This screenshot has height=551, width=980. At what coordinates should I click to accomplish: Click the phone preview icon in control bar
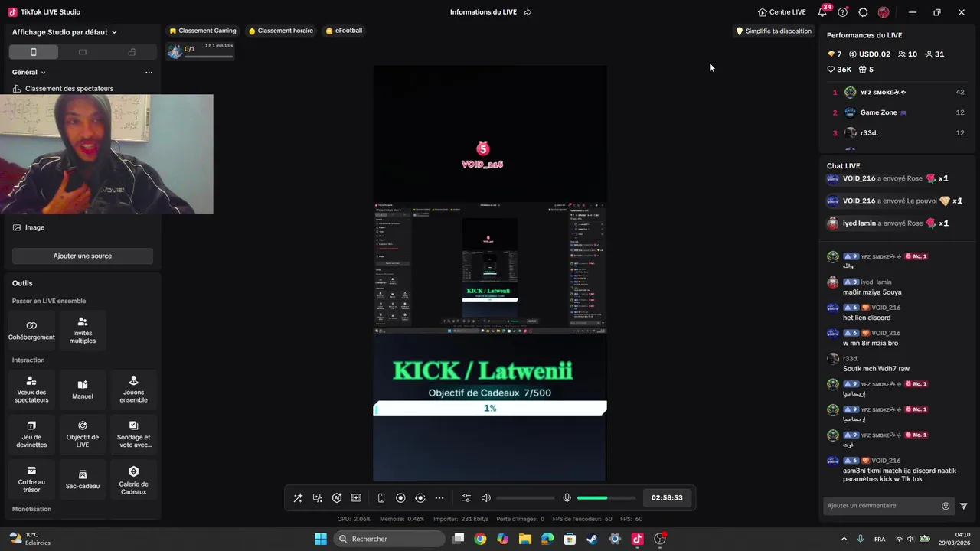coord(381,497)
